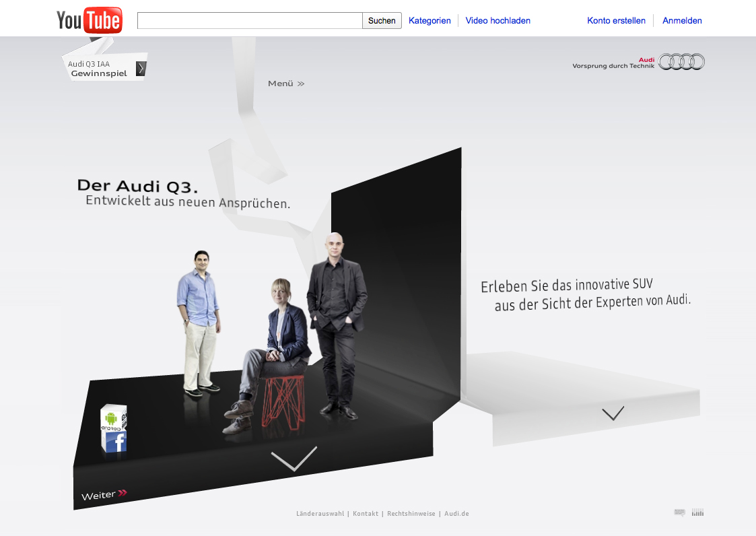Click 'Entwickelt aus neuen Ansprüchen.' text
756x536 pixels.
[188, 201]
